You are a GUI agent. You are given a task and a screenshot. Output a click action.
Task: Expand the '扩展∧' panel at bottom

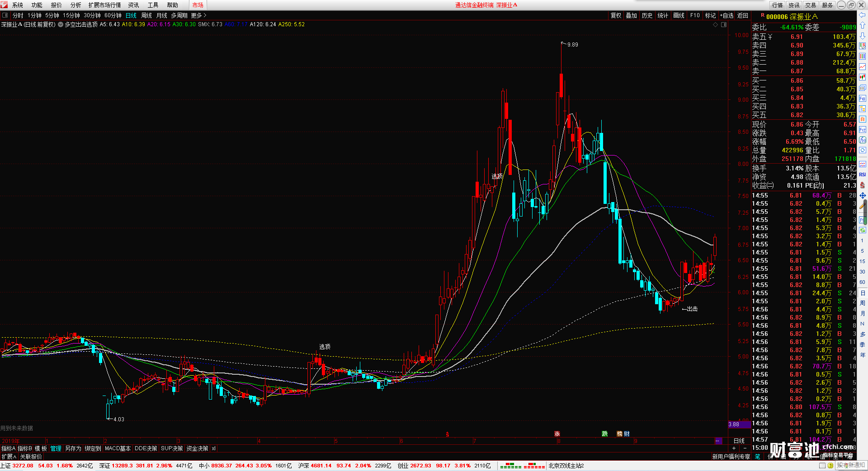click(x=9, y=457)
